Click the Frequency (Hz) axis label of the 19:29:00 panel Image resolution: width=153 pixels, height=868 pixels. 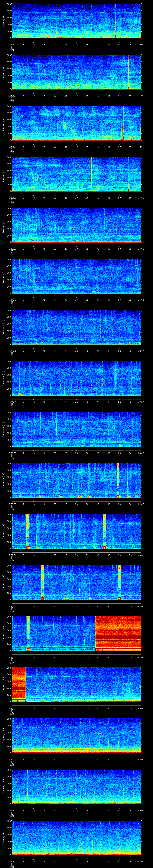[3, 21]
